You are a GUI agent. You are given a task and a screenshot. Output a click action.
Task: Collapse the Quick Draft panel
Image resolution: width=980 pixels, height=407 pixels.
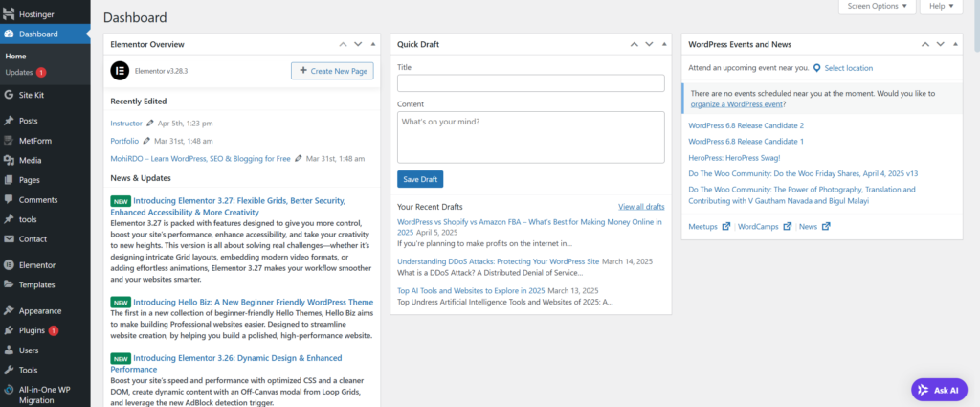pos(664,44)
